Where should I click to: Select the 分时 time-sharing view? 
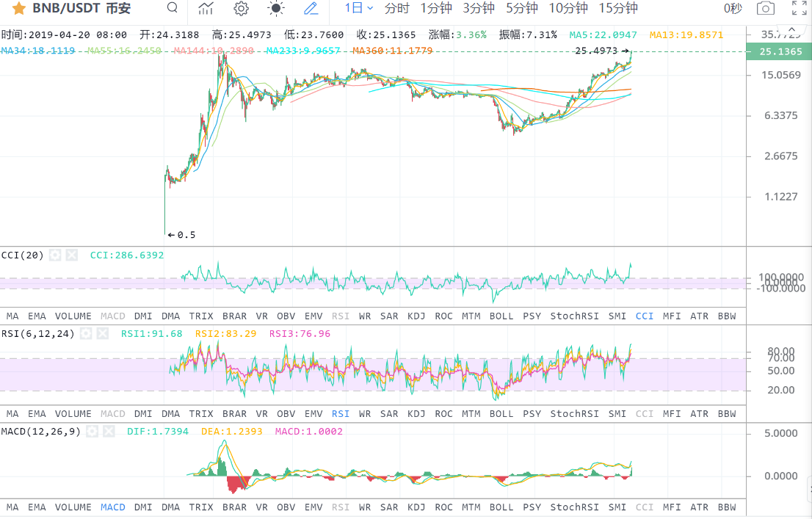[x=396, y=9]
